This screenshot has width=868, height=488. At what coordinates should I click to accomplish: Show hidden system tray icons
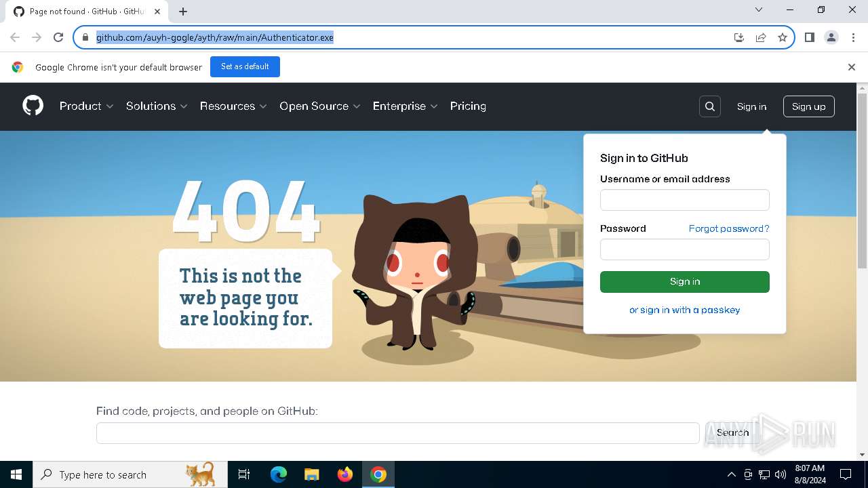[731, 474]
